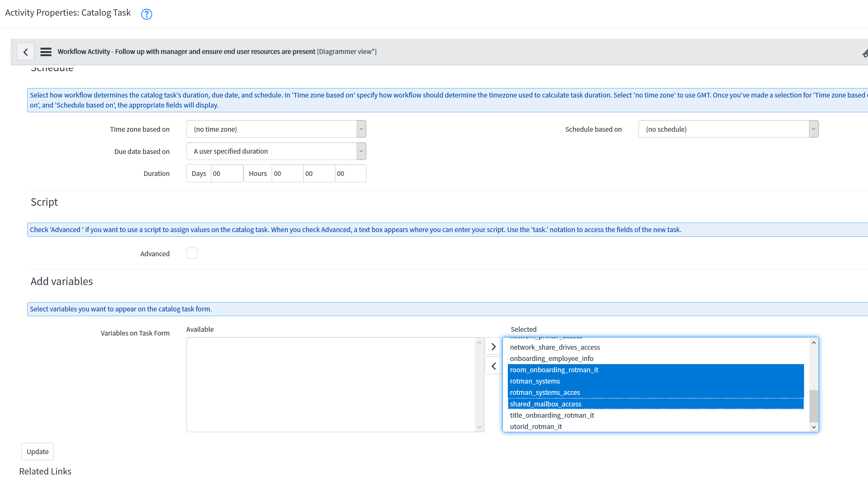
Task: Click the left arrow to remove variables
Action: tap(493, 366)
